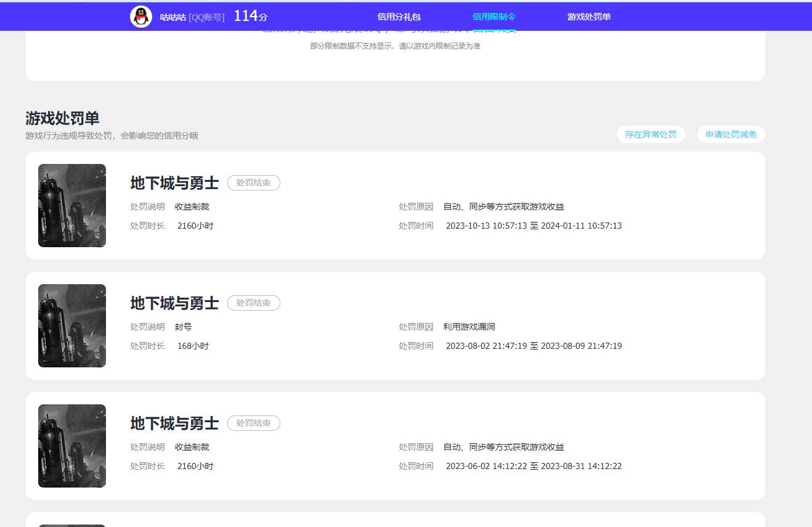This screenshot has width=812, height=527.
Task: Open the 信用分礼包 tab
Action: coord(399,17)
